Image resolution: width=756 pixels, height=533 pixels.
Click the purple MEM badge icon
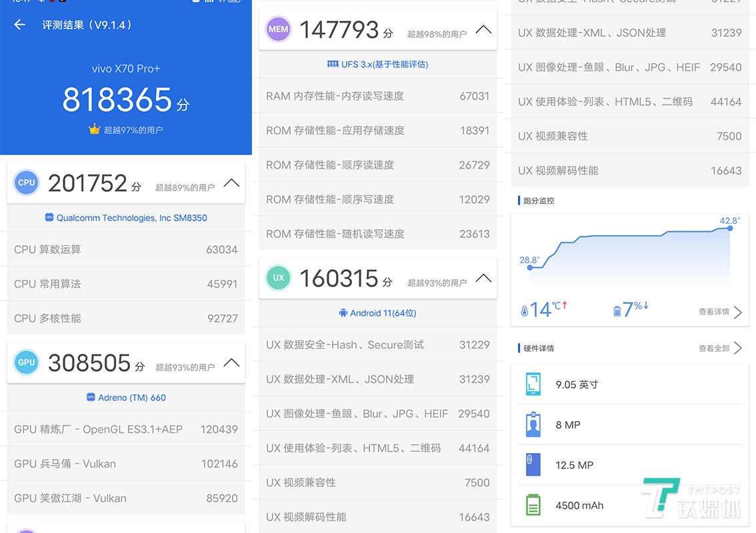pos(278,29)
